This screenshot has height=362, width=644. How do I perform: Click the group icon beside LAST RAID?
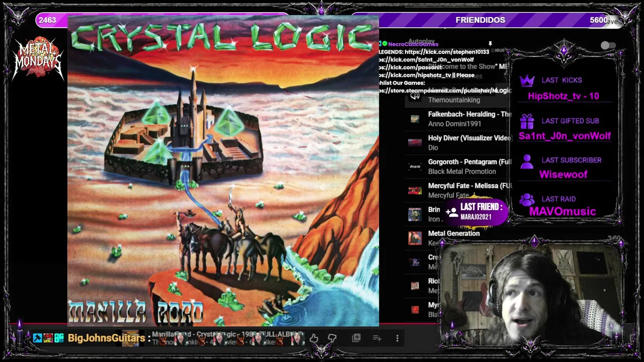coord(527,200)
